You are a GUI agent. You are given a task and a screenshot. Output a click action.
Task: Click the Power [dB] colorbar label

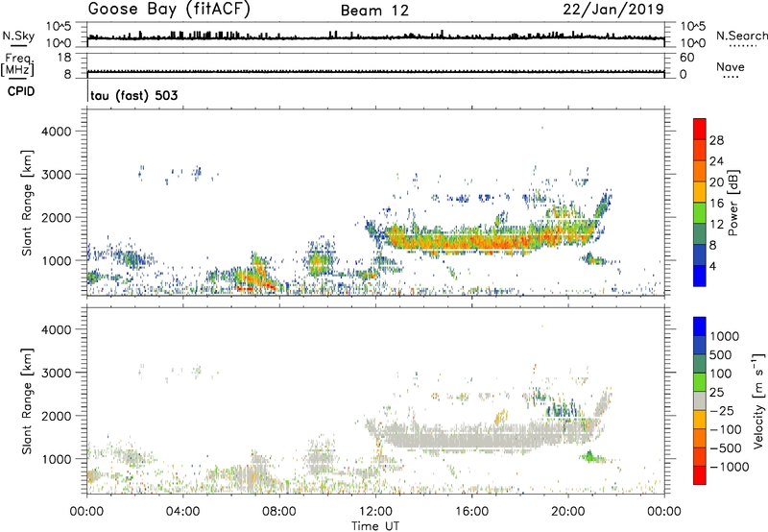(x=733, y=203)
